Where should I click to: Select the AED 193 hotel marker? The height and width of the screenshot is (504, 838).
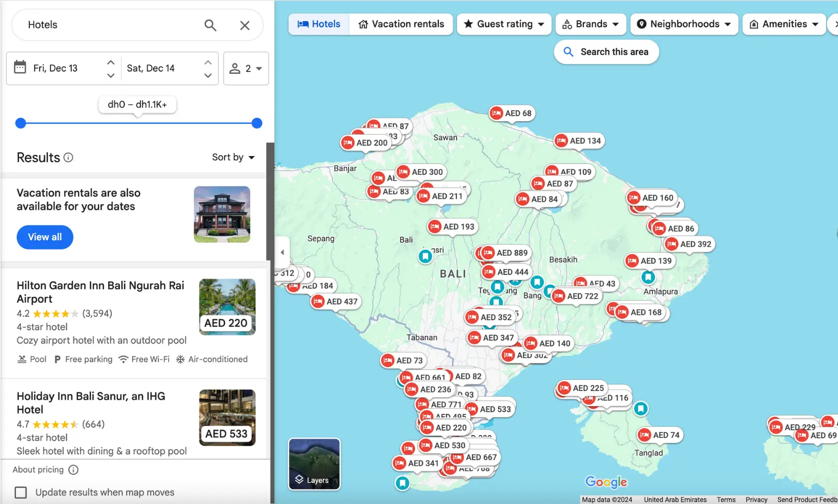click(x=452, y=226)
